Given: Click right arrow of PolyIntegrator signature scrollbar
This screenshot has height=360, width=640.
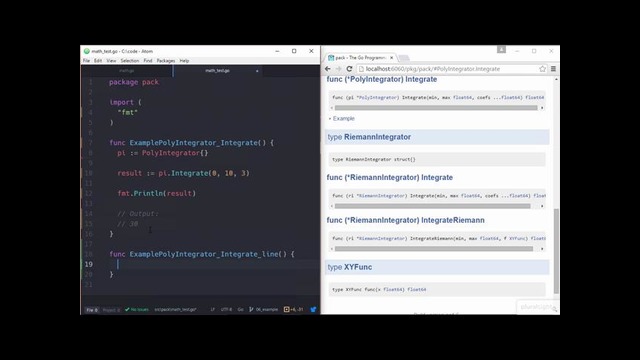Looking at the screenshot, I should coord(542,108).
